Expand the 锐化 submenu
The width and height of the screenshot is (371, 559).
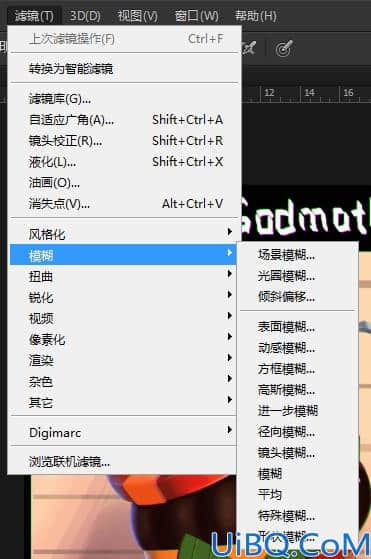click(x=123, y=297)
